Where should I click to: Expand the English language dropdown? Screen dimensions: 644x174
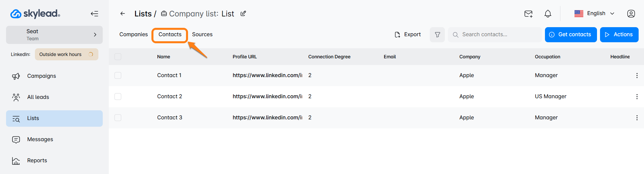(595, 14)
